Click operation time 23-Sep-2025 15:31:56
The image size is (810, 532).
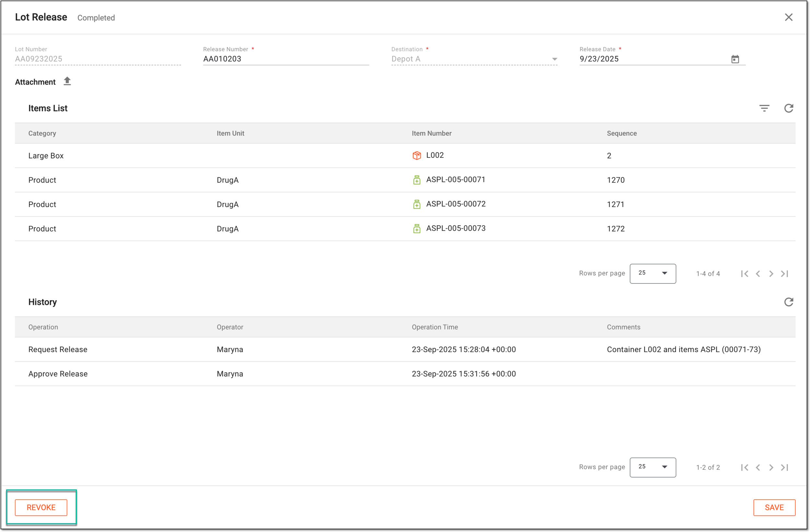[x=464, y=374]
